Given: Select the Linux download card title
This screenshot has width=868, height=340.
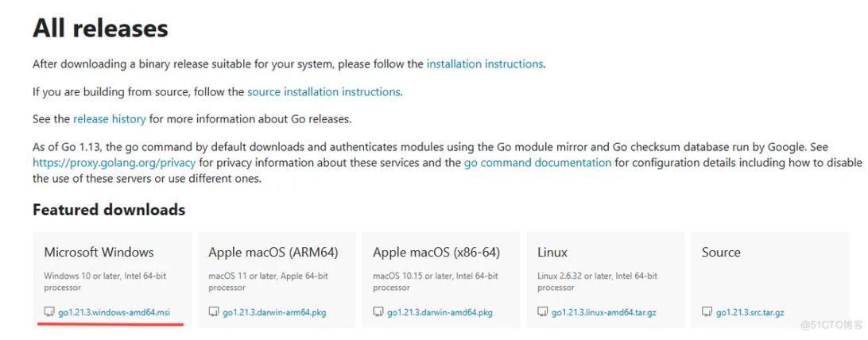Looking at the screenshot, I should [x=552, y=252].
